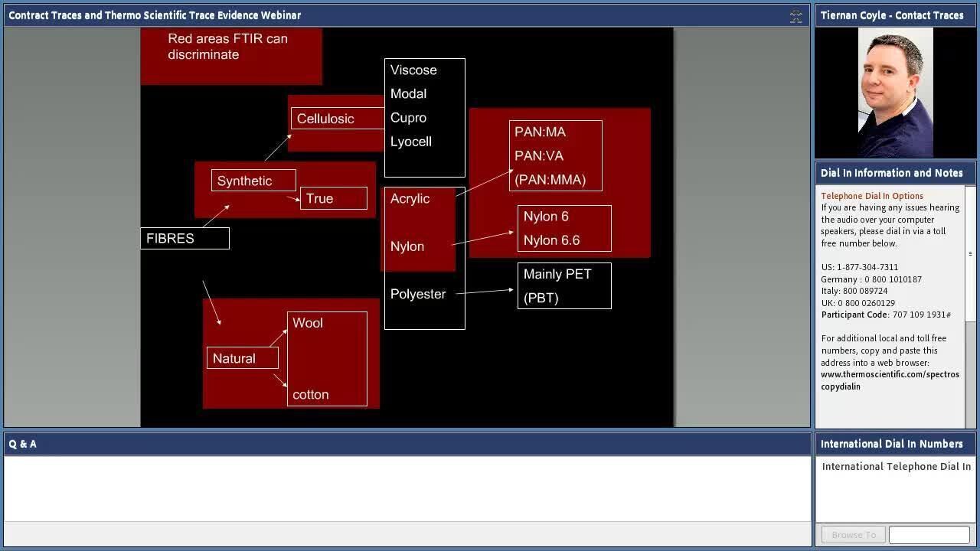The height and width of the screenshot is (551, 980).
Task: Select the Q & A panel header
Action: tap(407, 444)
